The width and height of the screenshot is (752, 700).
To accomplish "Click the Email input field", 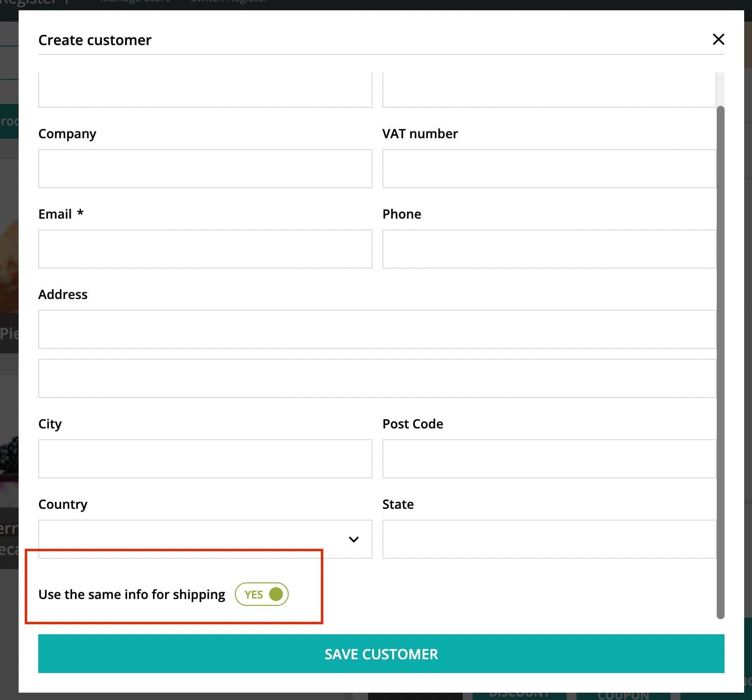I will click(205, 249).
